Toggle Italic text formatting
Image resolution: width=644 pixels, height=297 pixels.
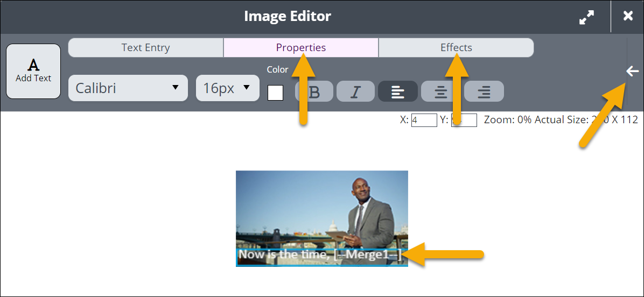355,91
